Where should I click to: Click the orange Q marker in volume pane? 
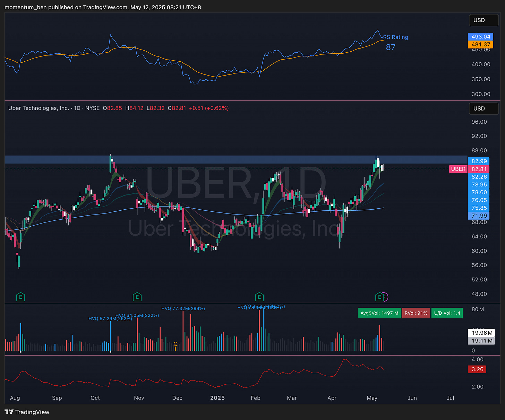coord(176,344)
